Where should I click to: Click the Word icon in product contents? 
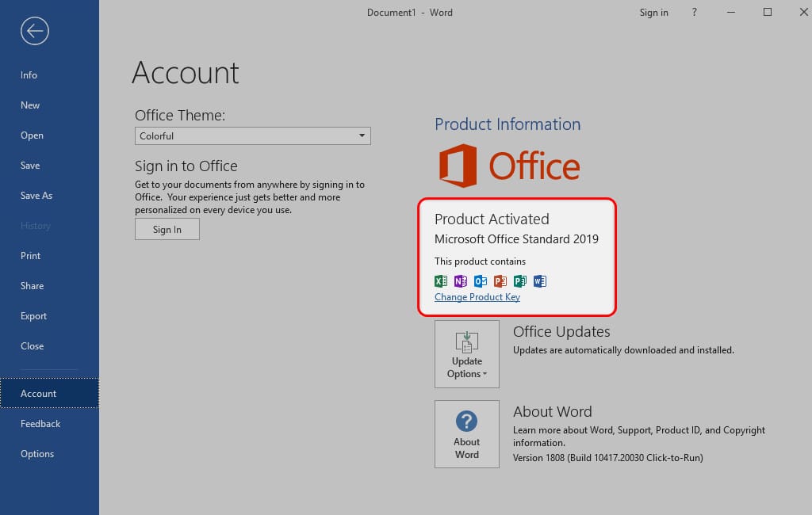point(539,281)
